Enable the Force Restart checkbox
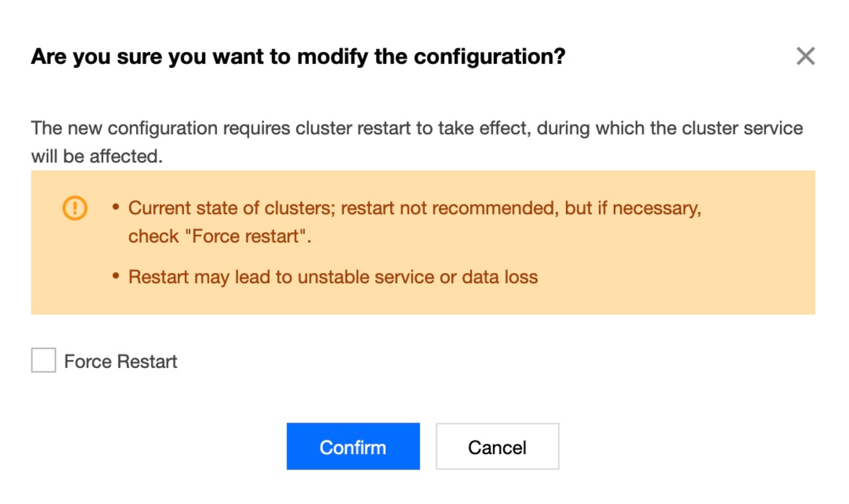Screen dimensions: 849x504 tap(43, 360)
